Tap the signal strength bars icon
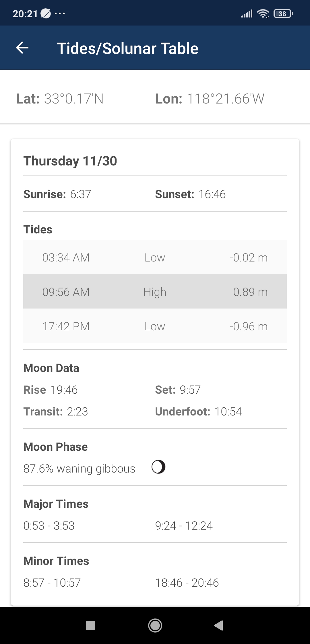This screenshot has height=644, width=310. [247, 13]
